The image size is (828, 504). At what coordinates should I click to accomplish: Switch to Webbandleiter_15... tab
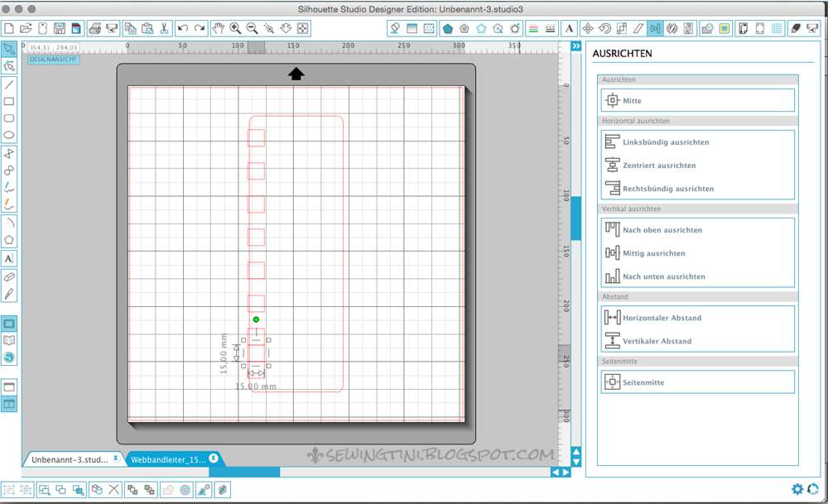click(x=168, y=459)
